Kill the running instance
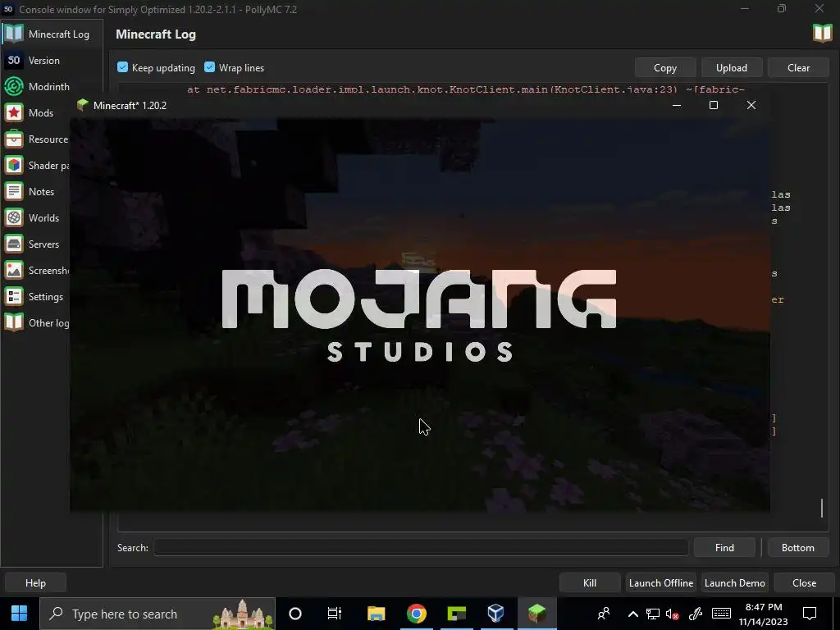Viewport: 840px width, 630px height. click(589, 583)
